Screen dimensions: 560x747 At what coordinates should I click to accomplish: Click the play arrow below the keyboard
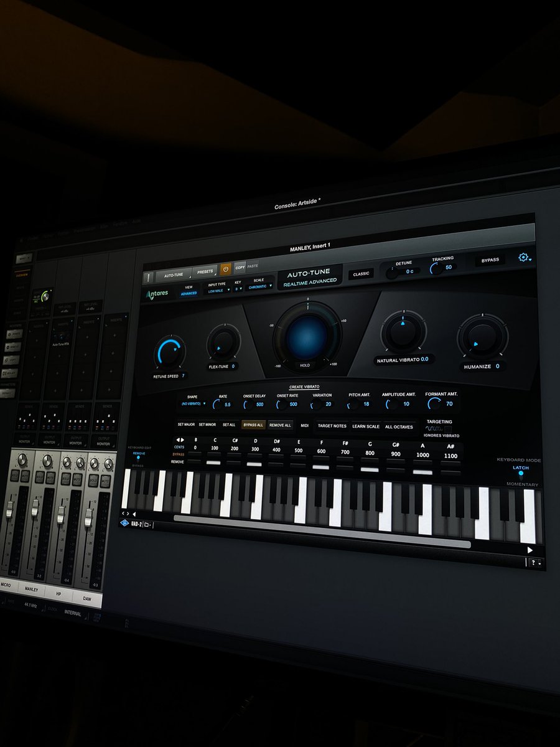pyautogui.click(x=530, y=550)
